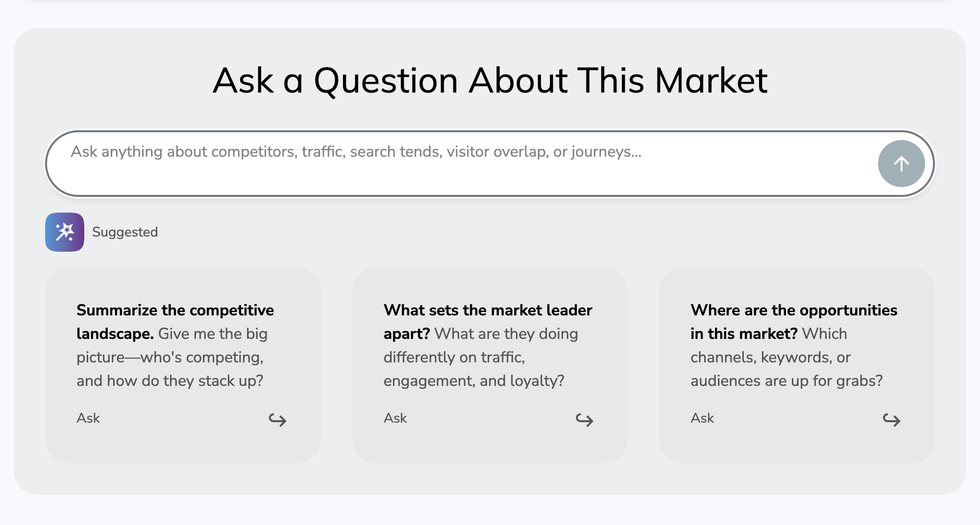Screen dimensions: 980x525
Task: Click 'and how do they stack up?' text
Action: point(170,381)
